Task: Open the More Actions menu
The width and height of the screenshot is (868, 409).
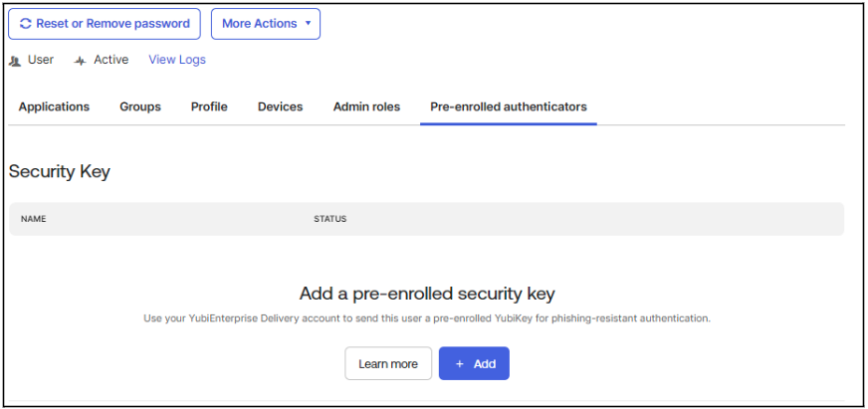Action: coord(266,24)
